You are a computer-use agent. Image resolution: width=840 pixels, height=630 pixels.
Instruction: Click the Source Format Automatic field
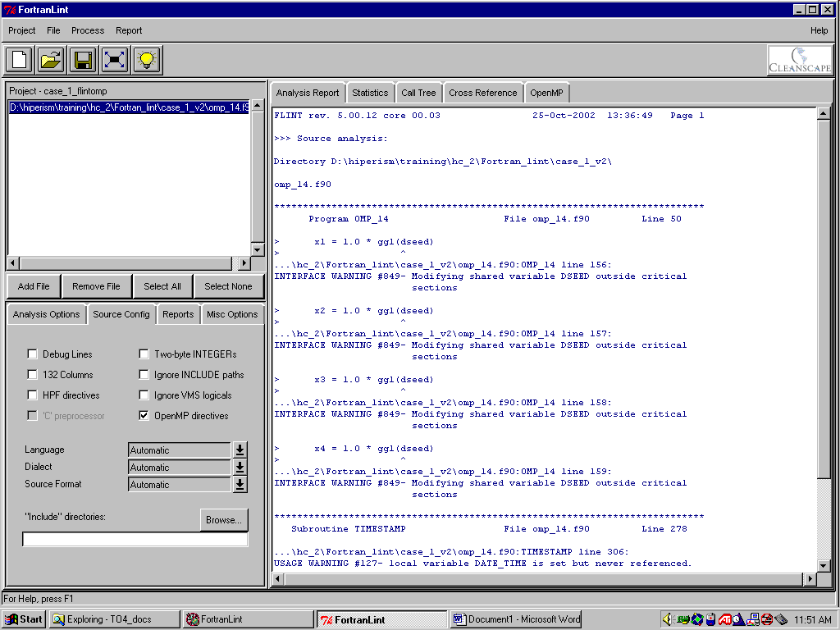[180, 484]
